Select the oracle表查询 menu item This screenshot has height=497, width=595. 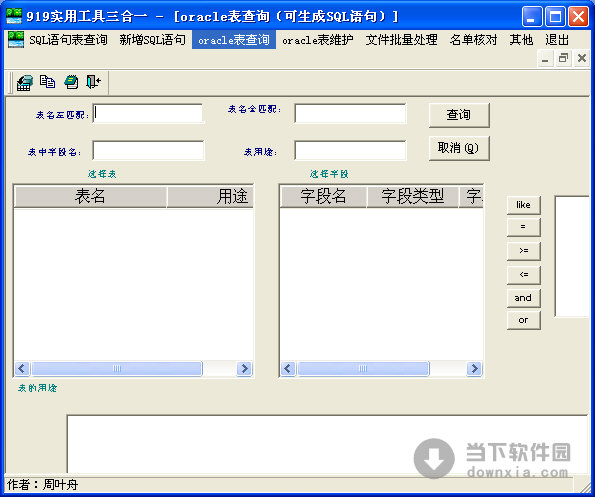tap(234, 40)
